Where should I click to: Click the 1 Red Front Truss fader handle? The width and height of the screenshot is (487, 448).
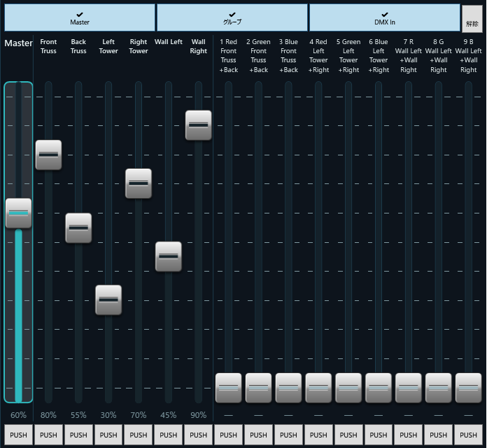tap(229, 388)
